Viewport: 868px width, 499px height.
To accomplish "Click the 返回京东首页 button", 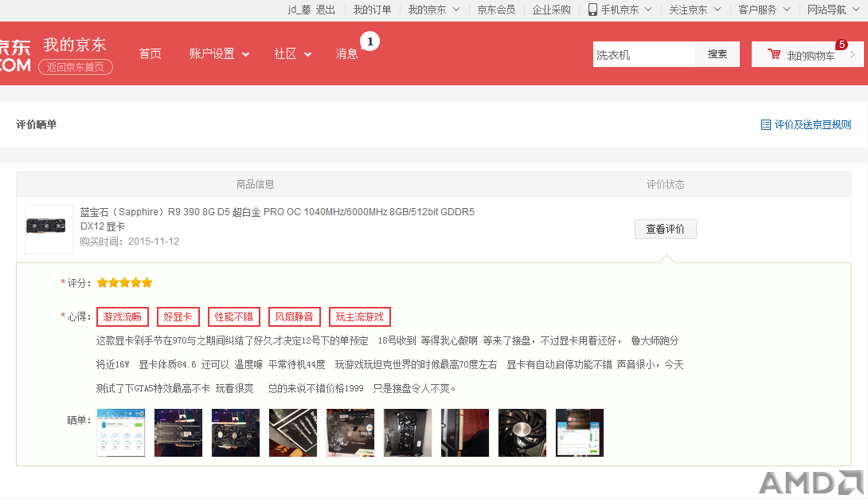I will pyautogui.click(x=76, y=67).
